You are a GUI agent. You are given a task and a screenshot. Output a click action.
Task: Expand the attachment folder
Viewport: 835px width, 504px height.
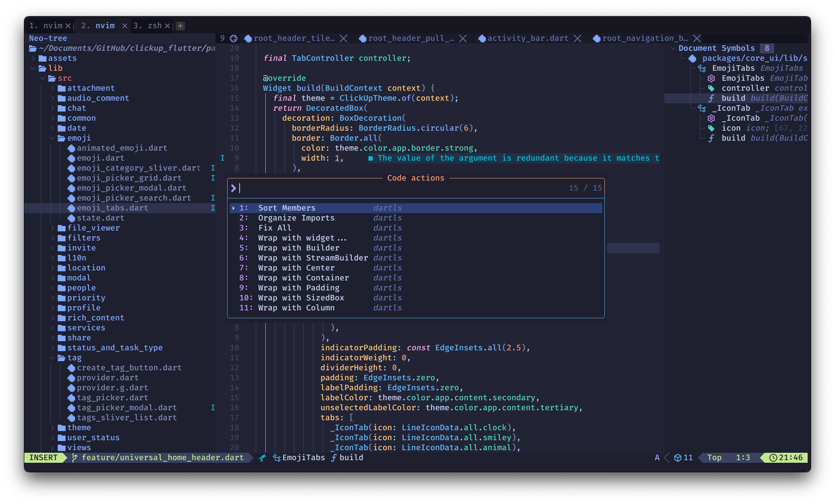(x=53, y=88)
